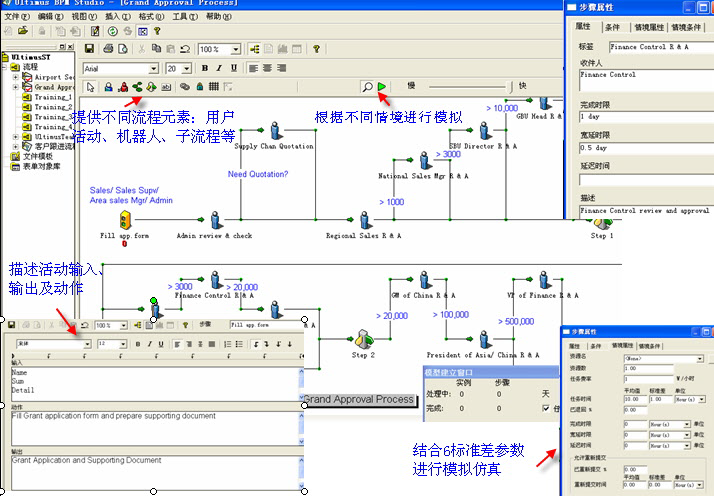Select the blue user step tool

[x=107, y=88]
